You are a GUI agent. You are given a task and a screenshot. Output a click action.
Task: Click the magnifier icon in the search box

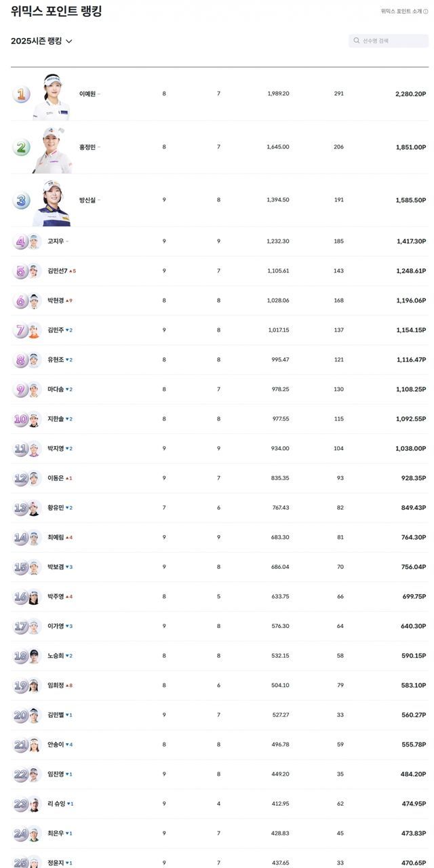click(357, 41)
